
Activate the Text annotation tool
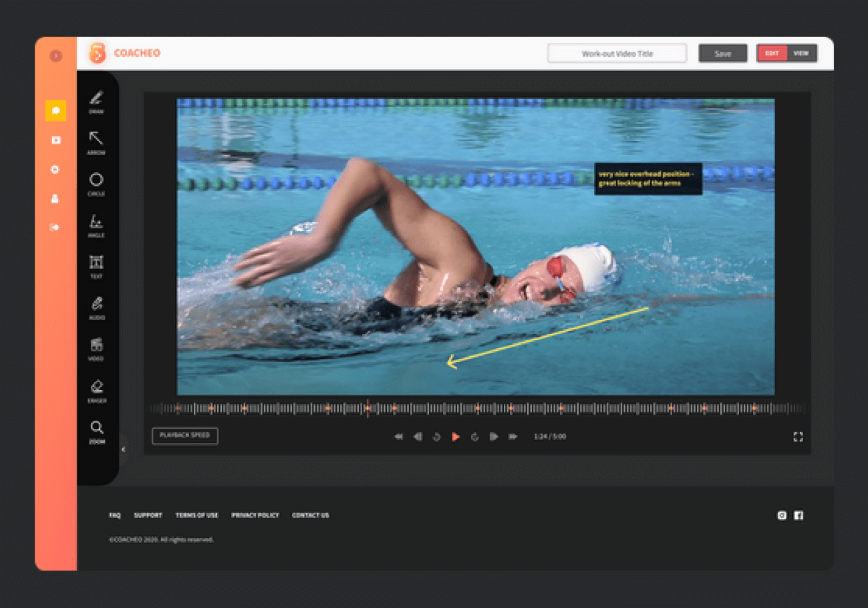pyautogui.click(x=96, y=265)
